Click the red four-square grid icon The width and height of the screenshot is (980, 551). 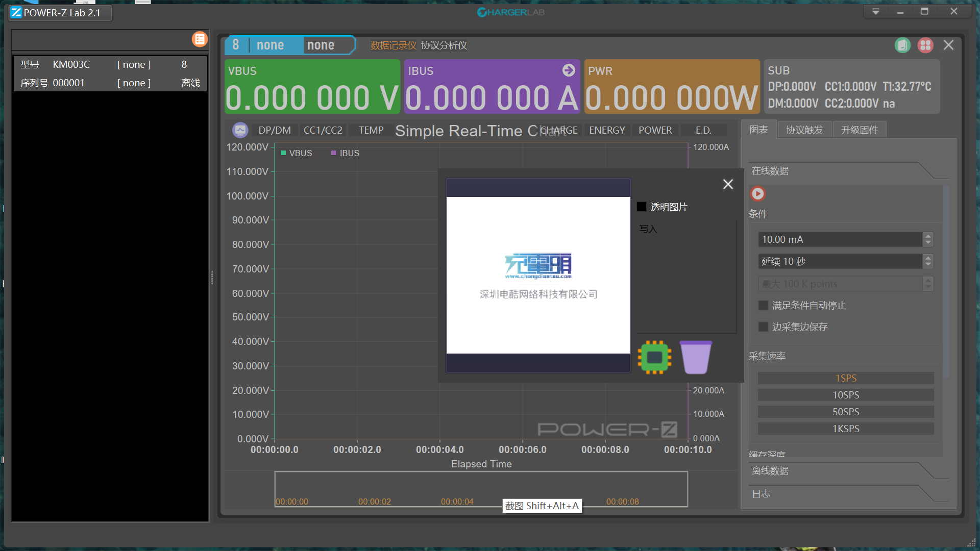[925, 45]
